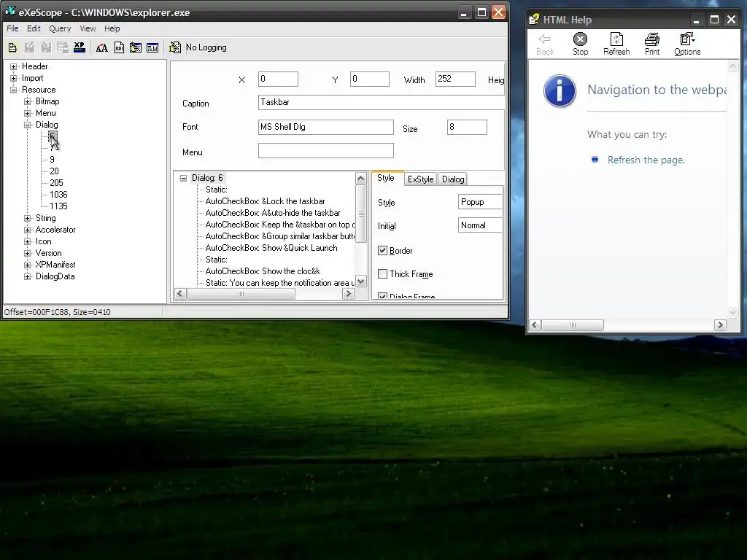Click the test dialog preview icon

tap(152, 47)
